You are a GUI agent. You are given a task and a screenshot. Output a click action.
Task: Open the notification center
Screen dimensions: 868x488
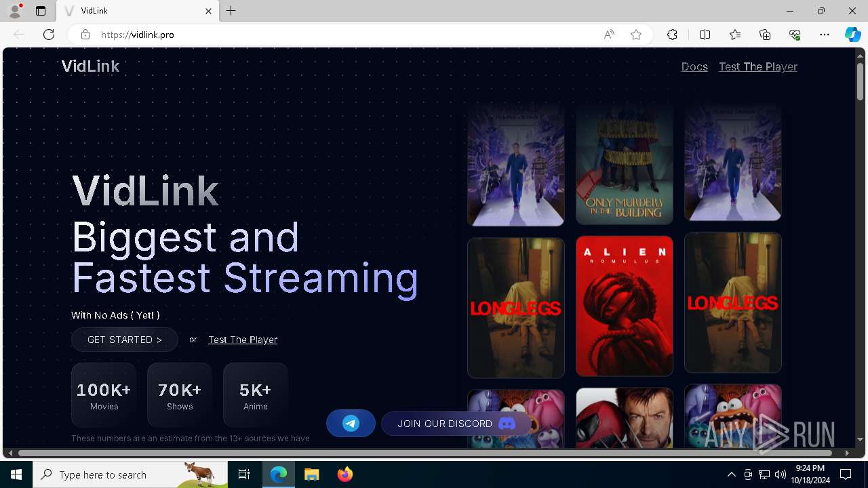tap(846, 474)
